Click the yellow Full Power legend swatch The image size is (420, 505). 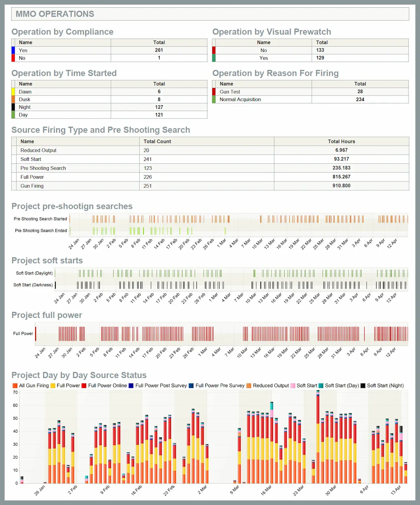click(x=53, y=386)
